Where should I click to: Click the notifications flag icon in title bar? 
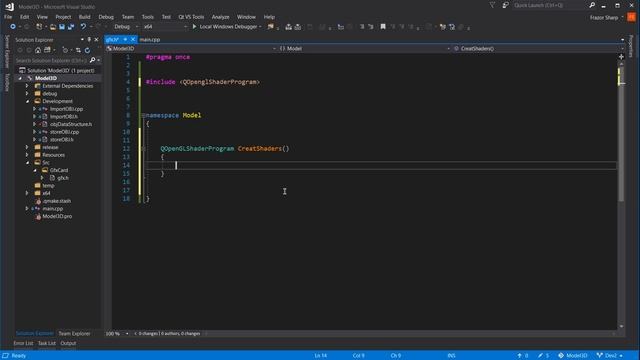coord(492,5)
